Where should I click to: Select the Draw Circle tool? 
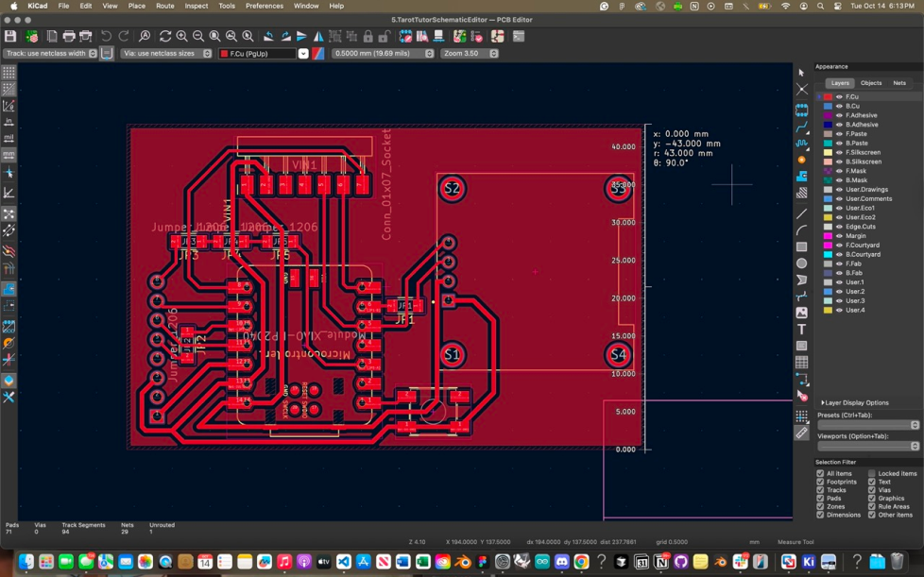click(801, 263)
